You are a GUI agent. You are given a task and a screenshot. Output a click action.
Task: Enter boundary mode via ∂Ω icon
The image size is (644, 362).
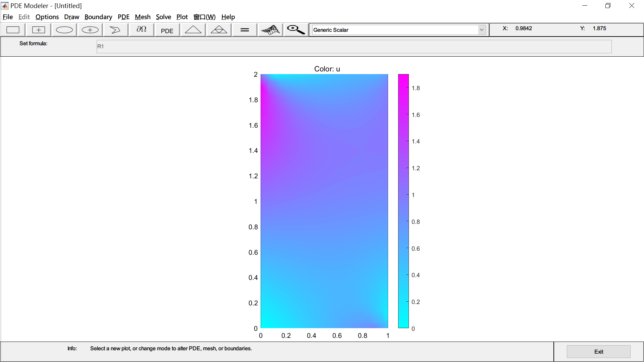pyautogui.click(x=141, y=30)
